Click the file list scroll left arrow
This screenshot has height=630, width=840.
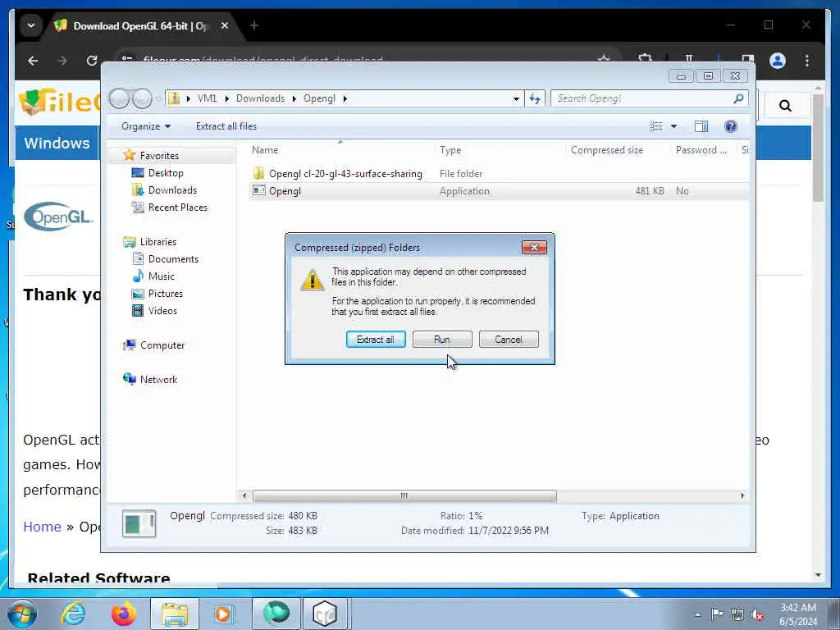[244, 496]
